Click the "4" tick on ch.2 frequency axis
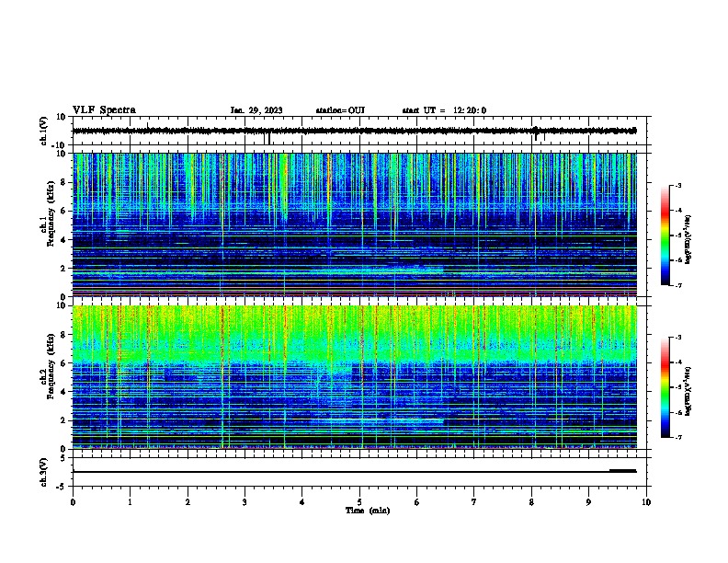 pos(63,392)
